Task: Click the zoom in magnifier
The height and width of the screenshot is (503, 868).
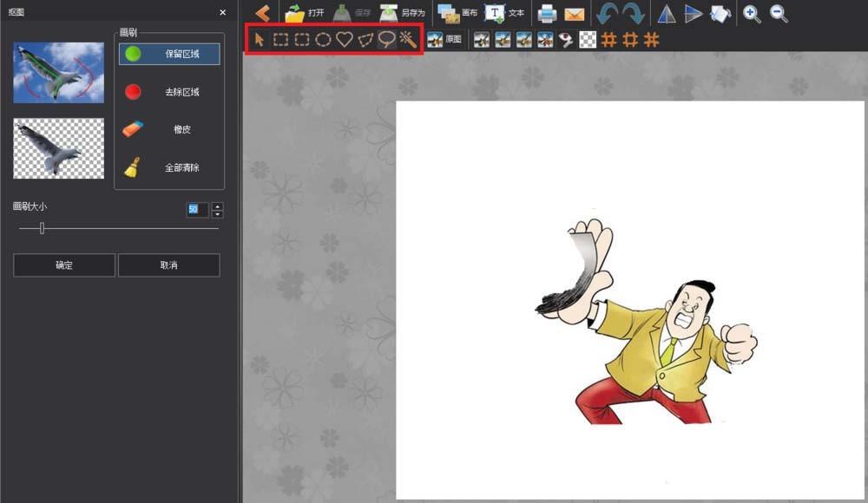Action: [x=752, y=14]
